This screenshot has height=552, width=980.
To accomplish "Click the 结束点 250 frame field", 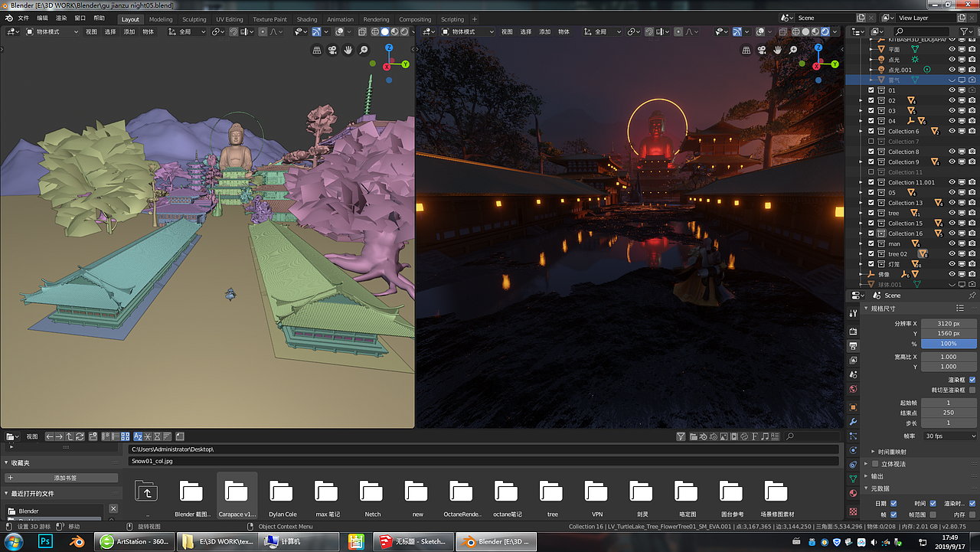I will [x=949, y=413].
